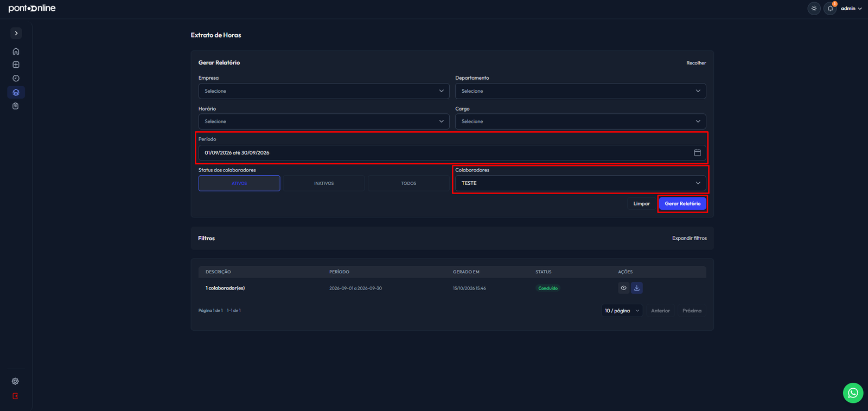Open the 10 / página dropdown

coord(622,311)
